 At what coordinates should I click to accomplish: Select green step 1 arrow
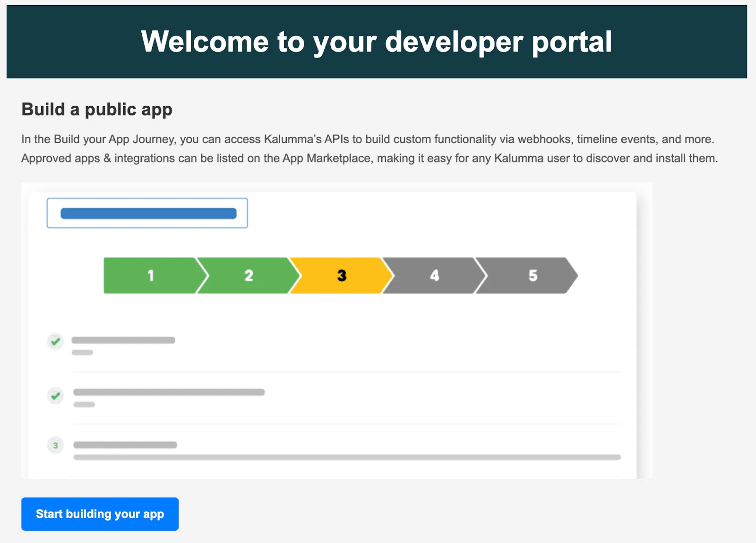151,275
